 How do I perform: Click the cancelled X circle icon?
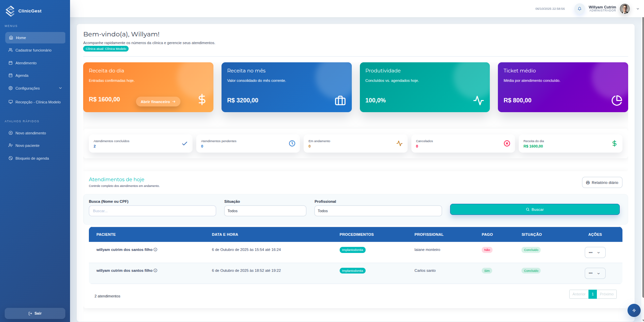coord(507,143)
